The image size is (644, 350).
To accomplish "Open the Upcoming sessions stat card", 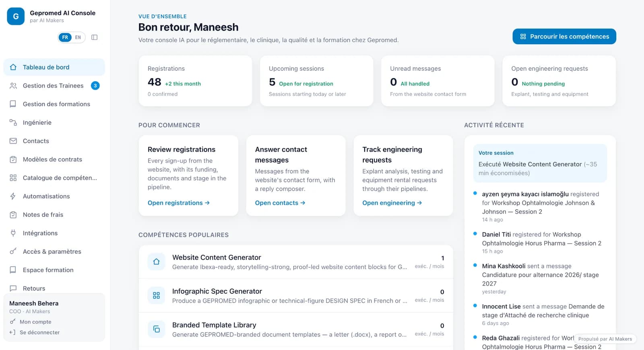I will click(x=317, y=81).
